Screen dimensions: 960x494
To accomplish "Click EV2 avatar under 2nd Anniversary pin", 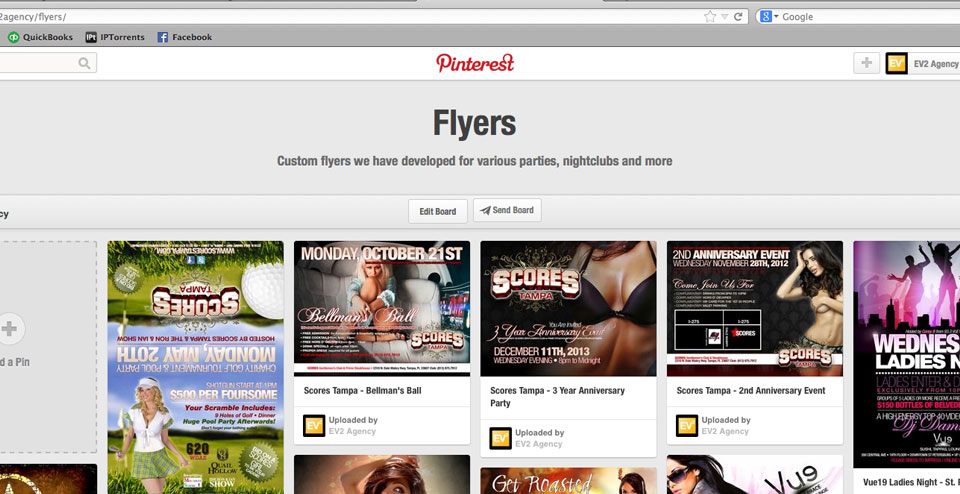I will click(687, 426).
